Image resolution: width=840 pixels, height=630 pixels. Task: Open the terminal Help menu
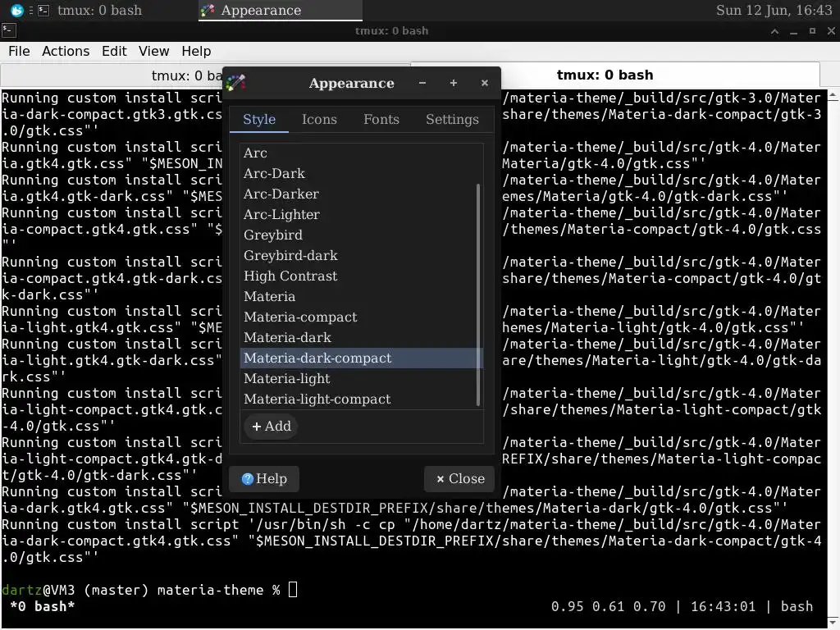(x=196, y=52)
